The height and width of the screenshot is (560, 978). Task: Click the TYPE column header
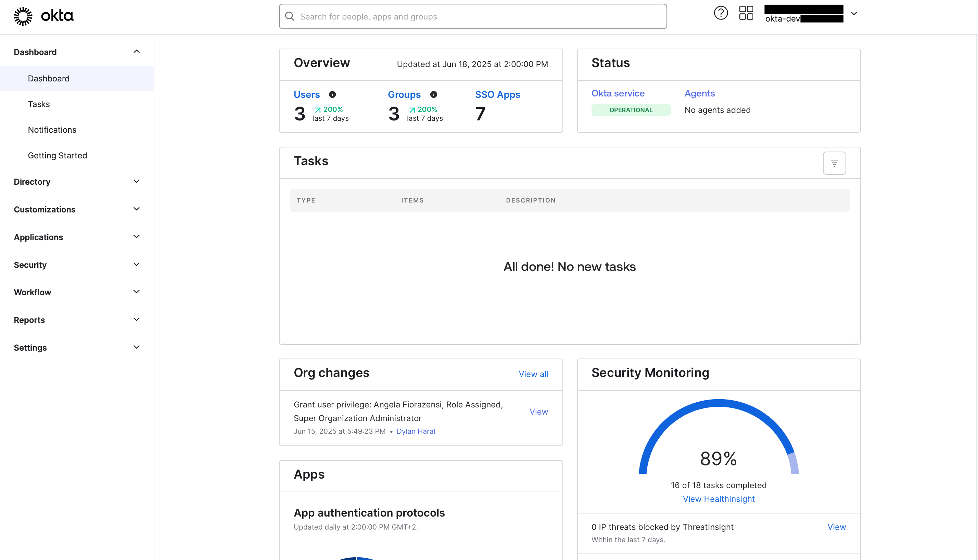[306, 200]
